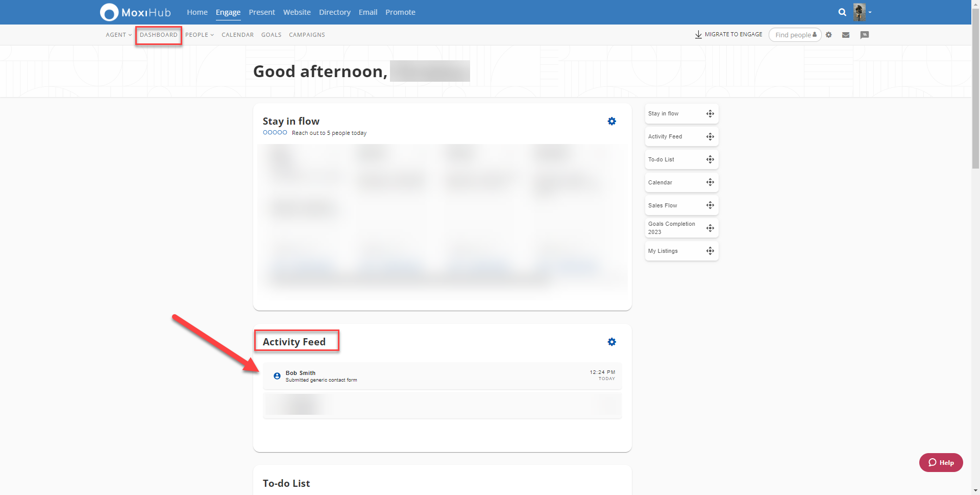
Task: Open the Email menu item
Action: [368, 12]
